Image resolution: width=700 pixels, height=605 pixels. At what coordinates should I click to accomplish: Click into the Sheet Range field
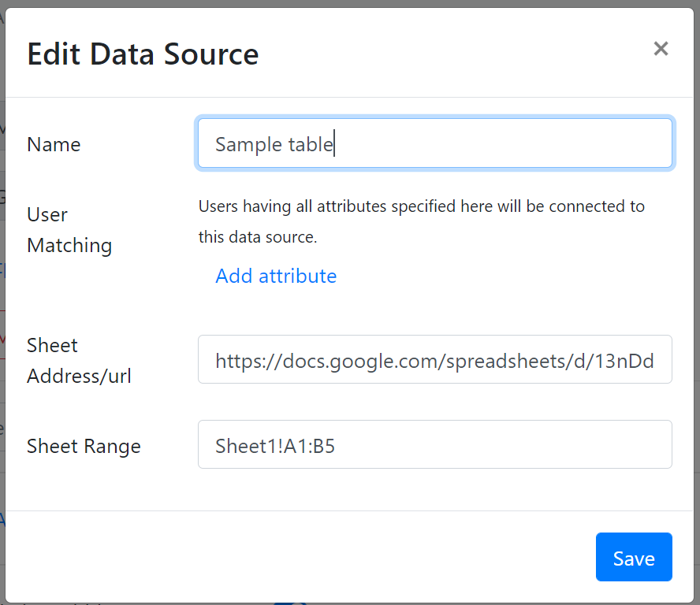pos(435,444)
